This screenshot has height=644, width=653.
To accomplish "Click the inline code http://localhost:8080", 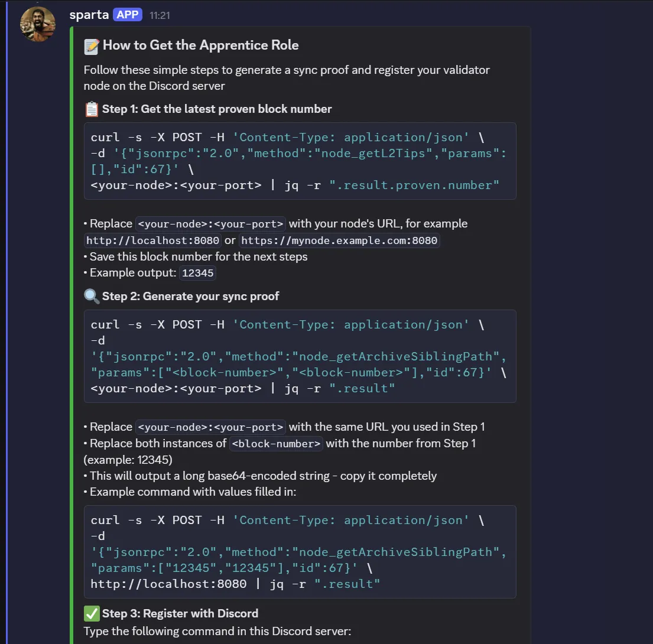I will 153,240.
